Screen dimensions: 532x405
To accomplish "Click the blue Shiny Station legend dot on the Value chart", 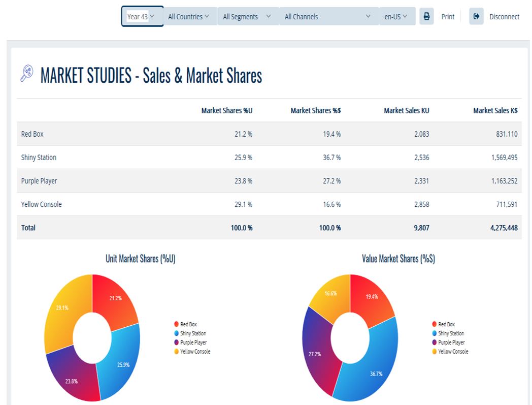I will 435,333.
